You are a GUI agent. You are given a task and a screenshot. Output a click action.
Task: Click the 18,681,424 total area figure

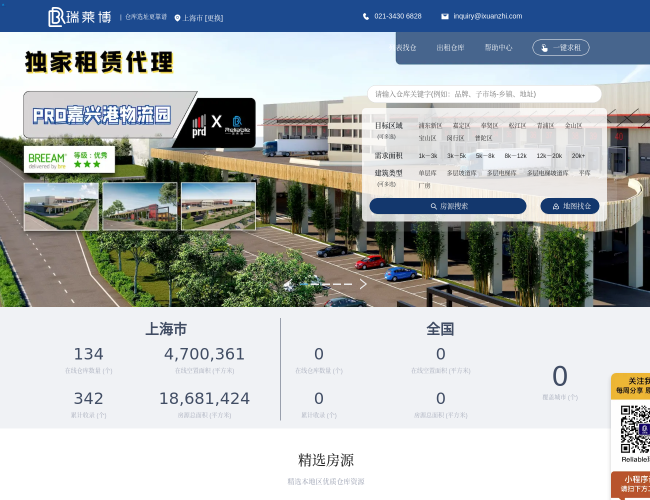(x=204, y=399)
